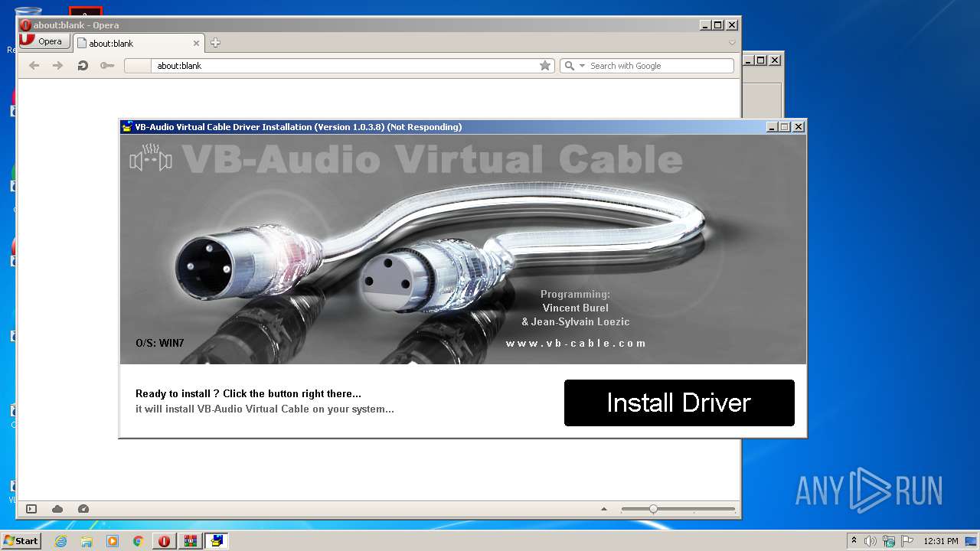Reload the Opera page
Screen dimensions: 980x551
83,66
